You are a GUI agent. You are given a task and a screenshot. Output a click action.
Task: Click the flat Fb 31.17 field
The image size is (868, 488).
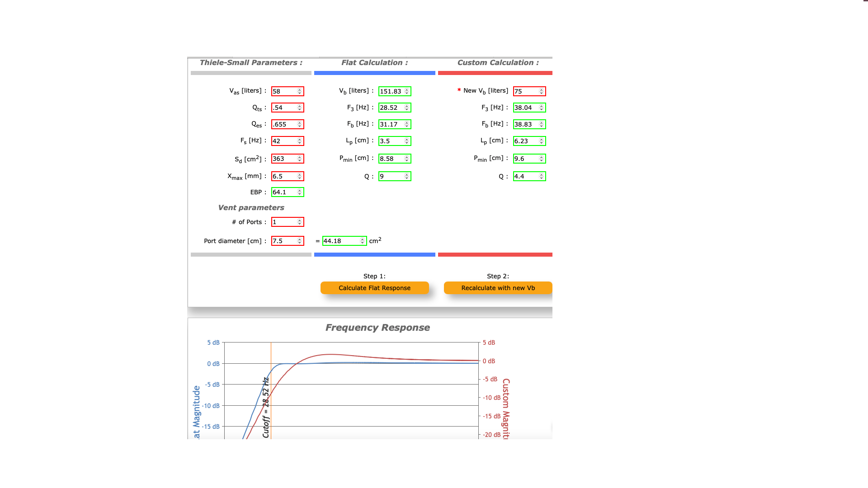tap(395, 124)
